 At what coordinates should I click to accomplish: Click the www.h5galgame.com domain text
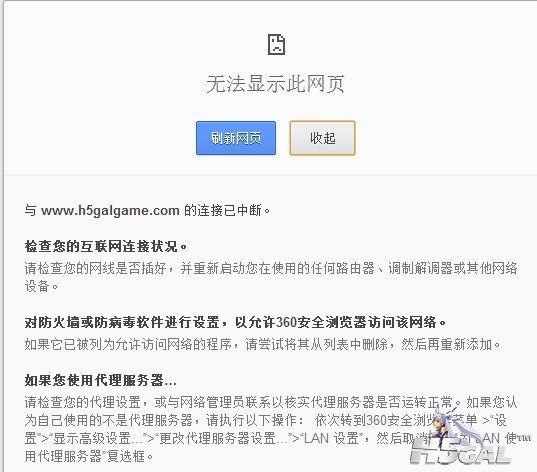[110, 210]
